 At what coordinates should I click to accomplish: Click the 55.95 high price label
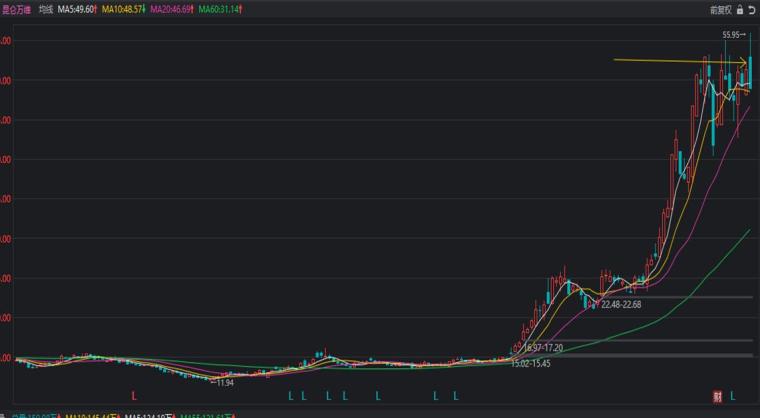pos(732,35)
